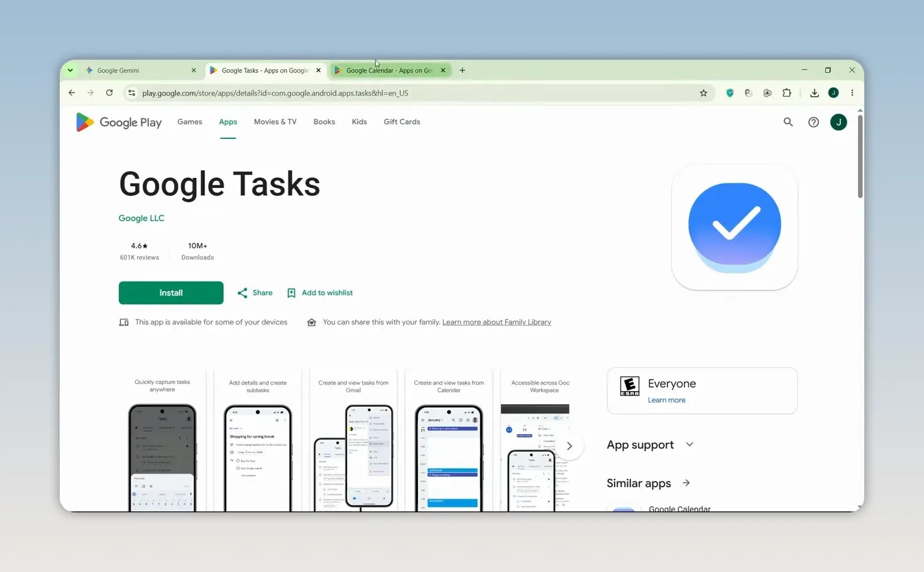Go to the Games section
Viewport: 924px width, 572px height.
190,122
